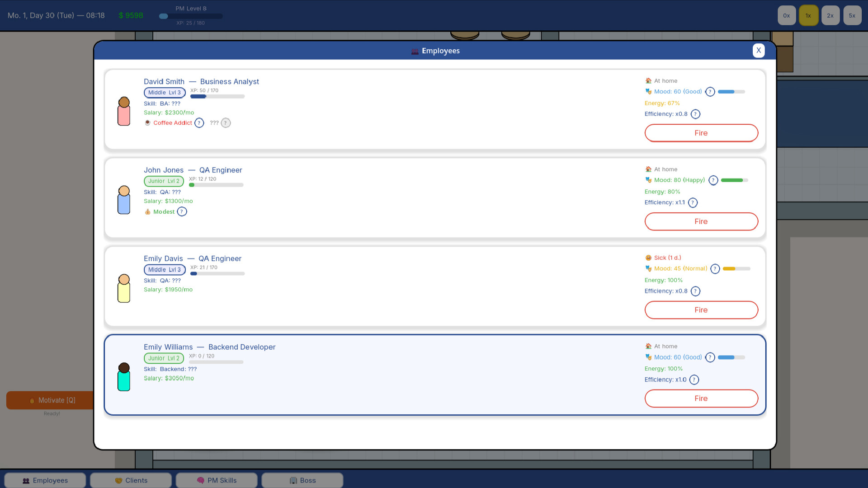The image size is (868, 488).
Task: Click Emily Williams's avatar
Action: pyautogui.click(x=124, y=375)
